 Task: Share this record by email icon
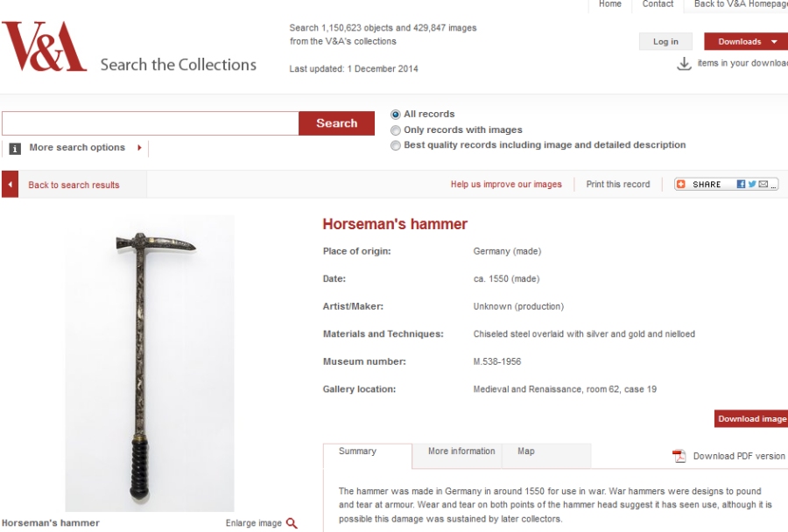(763, 185)
